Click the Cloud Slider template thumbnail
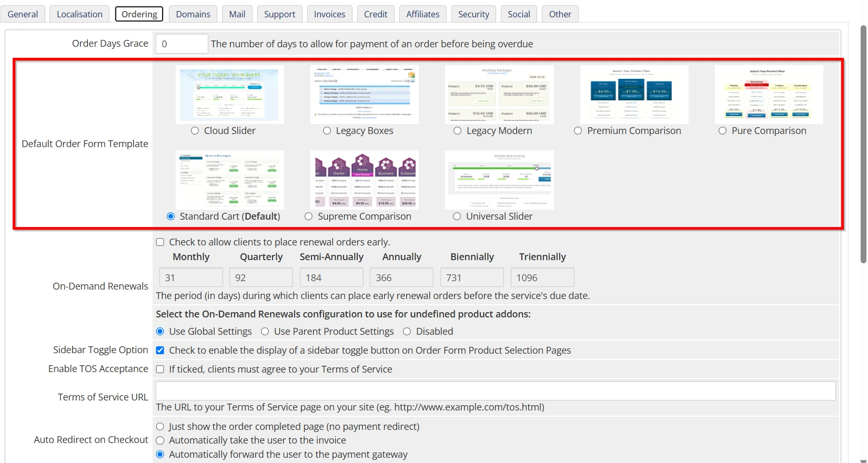The height and width of the screenshot is (463, 868). tap(230, 95)
